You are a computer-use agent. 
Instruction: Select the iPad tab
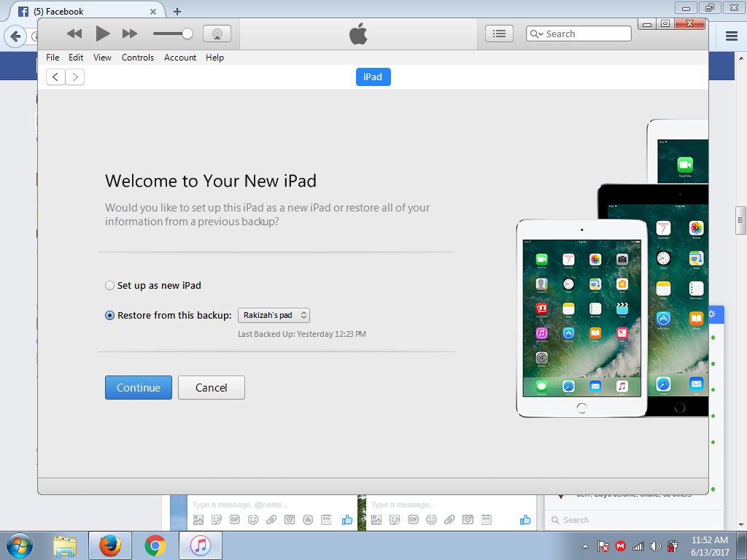coord(373,77)
